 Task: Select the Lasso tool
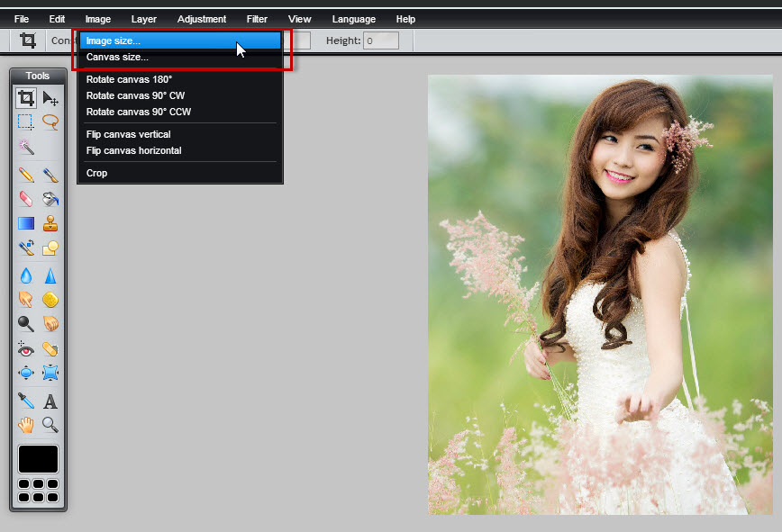click(x=50, y=122)
